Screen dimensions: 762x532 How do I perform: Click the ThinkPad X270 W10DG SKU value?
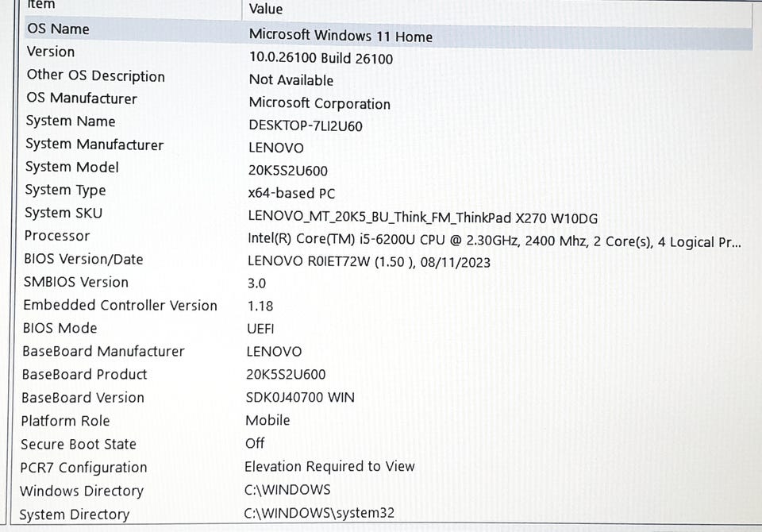tap(423, 218)
